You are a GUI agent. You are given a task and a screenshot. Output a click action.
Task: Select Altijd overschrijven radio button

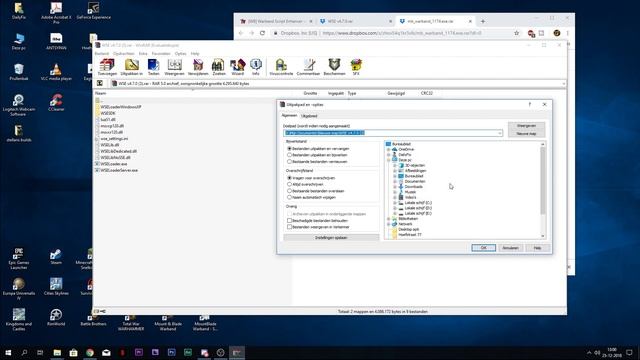click(x=289, y=184)
